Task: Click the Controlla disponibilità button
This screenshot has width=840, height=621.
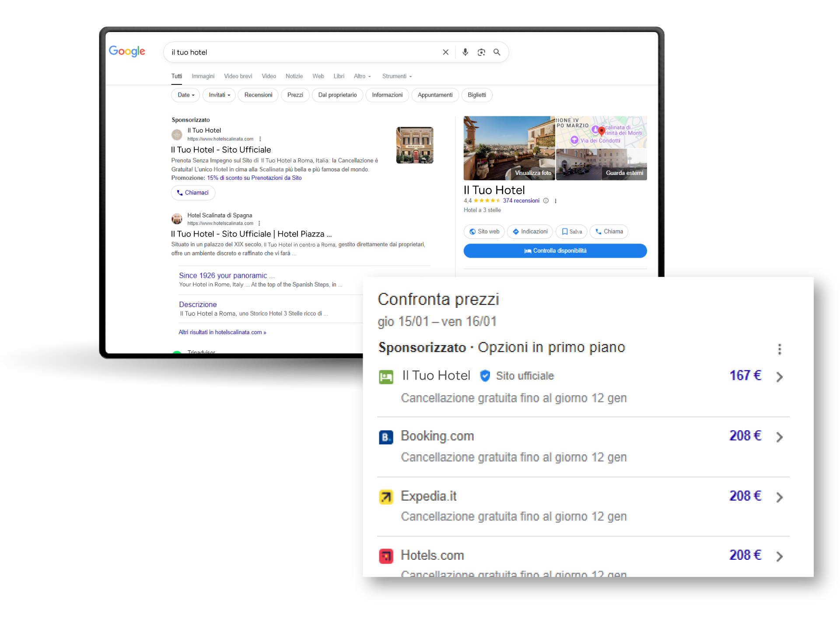Action: tap(555, 251)
